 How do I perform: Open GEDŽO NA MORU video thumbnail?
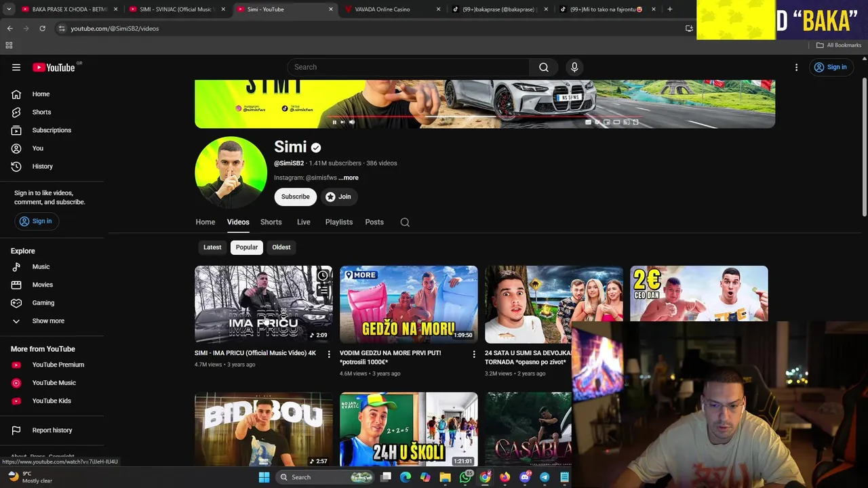(x=409, y=304)
